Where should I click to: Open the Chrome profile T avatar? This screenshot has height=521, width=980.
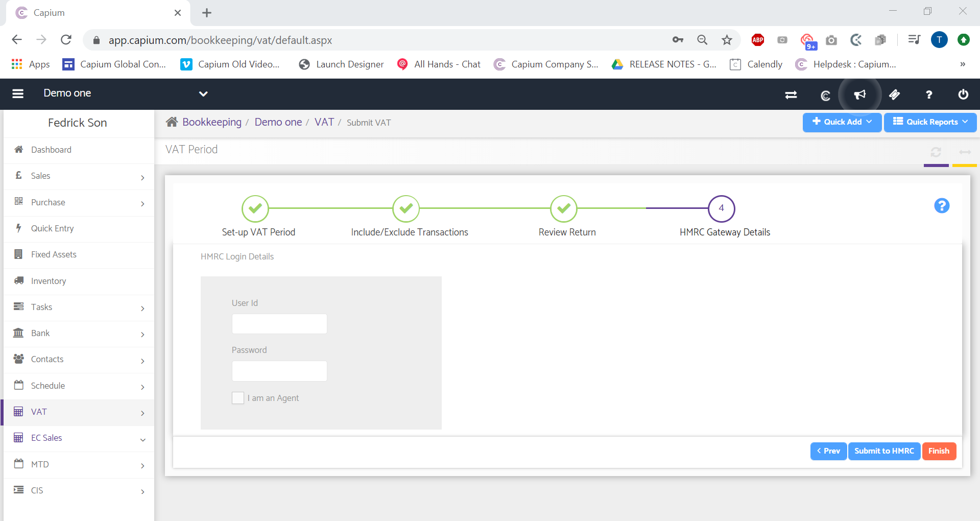tap(939, 40)
